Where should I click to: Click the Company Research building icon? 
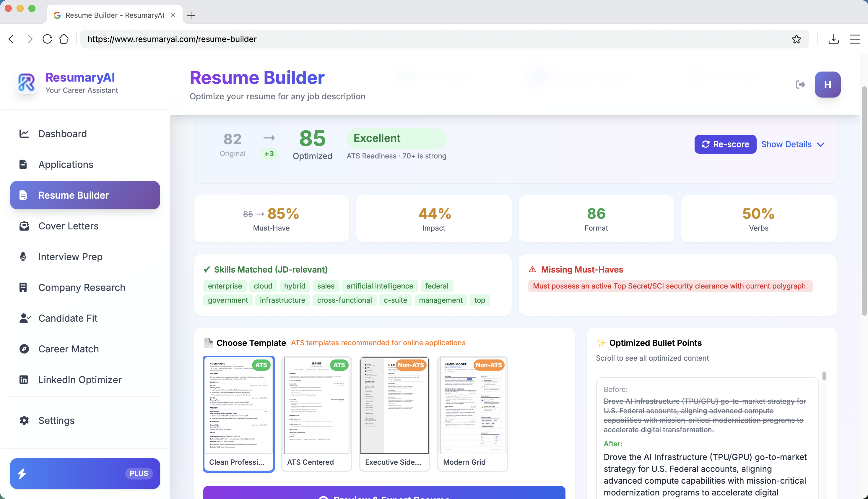(x=23, y=288)
